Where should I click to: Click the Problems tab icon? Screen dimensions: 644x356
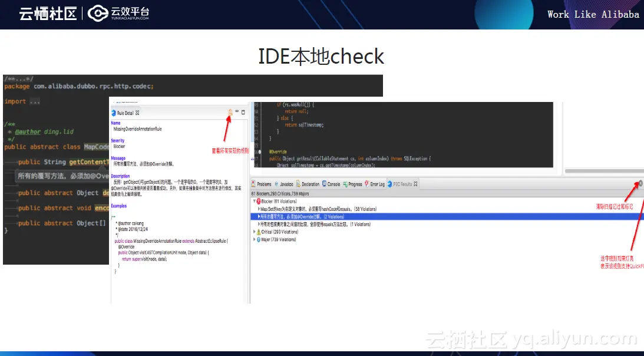coord(253,184)
